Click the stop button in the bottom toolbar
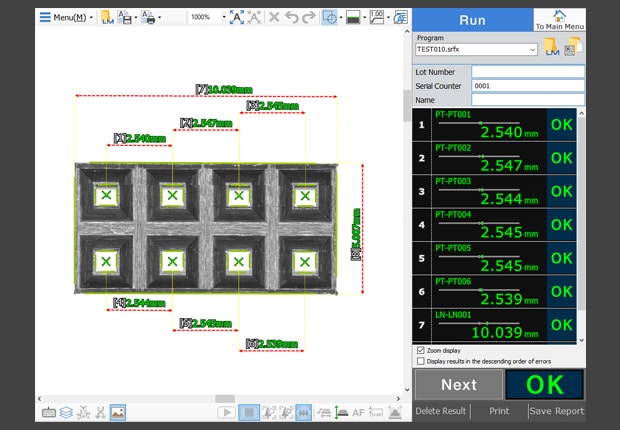Viewport: 620px width, 430px height. [x=249, y=412]
